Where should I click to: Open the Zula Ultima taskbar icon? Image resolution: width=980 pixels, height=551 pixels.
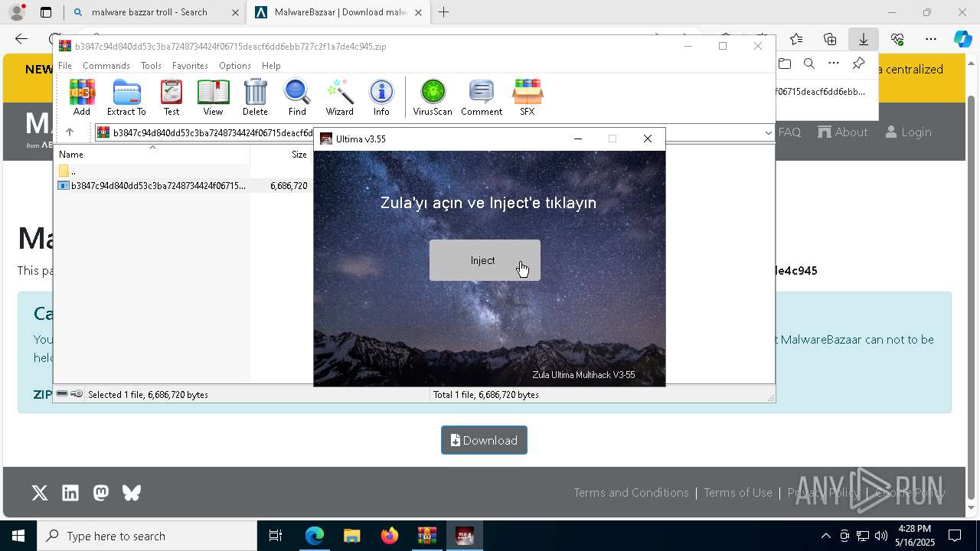pos(464,536)
